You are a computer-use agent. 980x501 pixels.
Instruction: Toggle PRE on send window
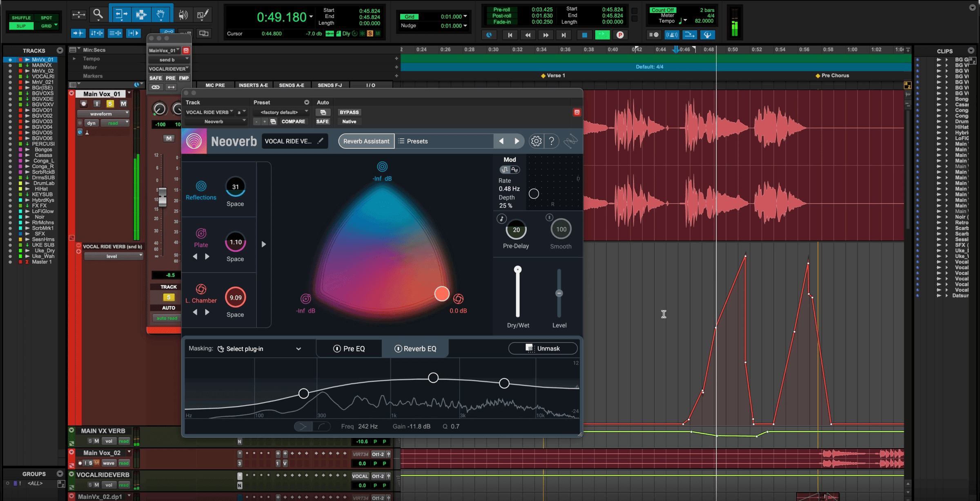pyautogui.click(x=170, y=78)
